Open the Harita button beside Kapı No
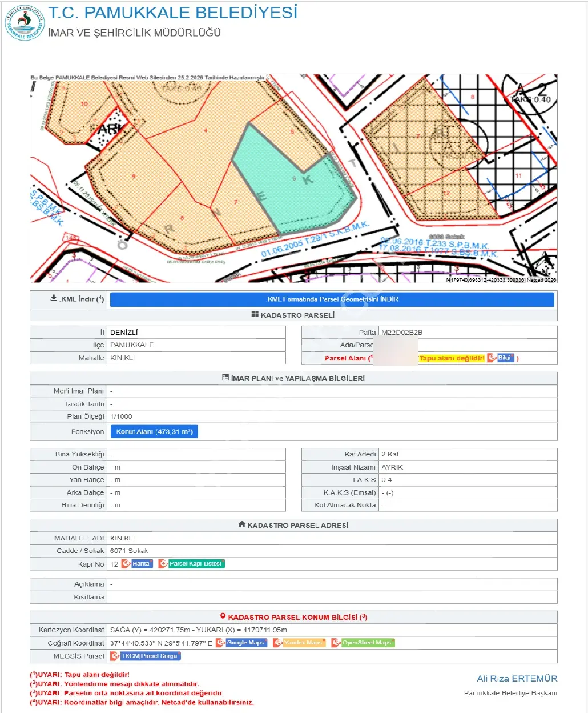 pos(137,564)
